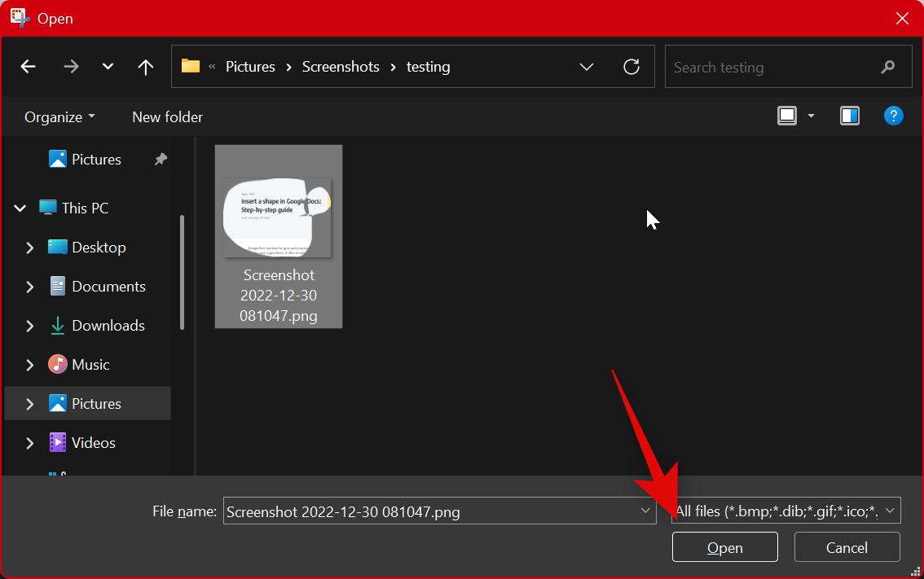
Task: Select Music in the sidebar
Action: point(92,364)
